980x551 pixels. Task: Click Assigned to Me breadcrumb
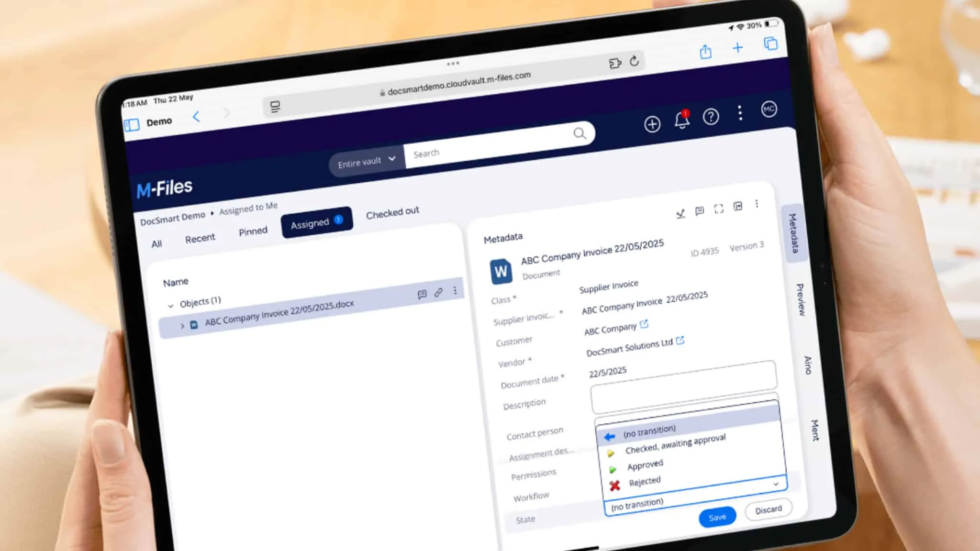point(248,208)
